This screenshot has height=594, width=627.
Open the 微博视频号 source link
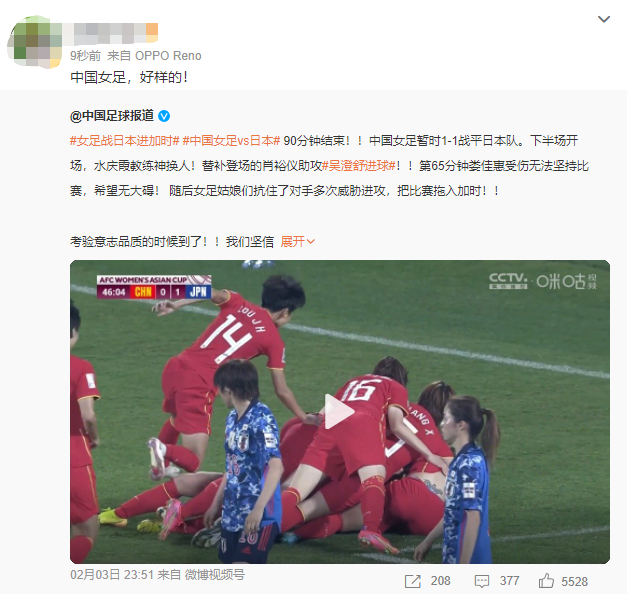point(214,575)
